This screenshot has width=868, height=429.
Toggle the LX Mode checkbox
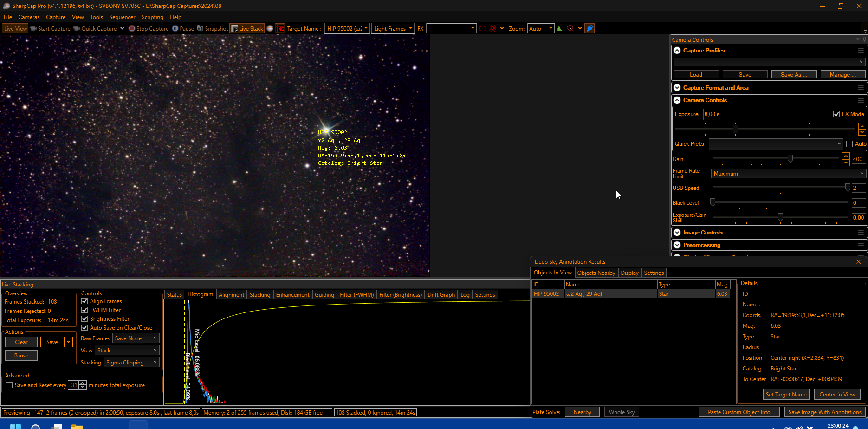836,114
